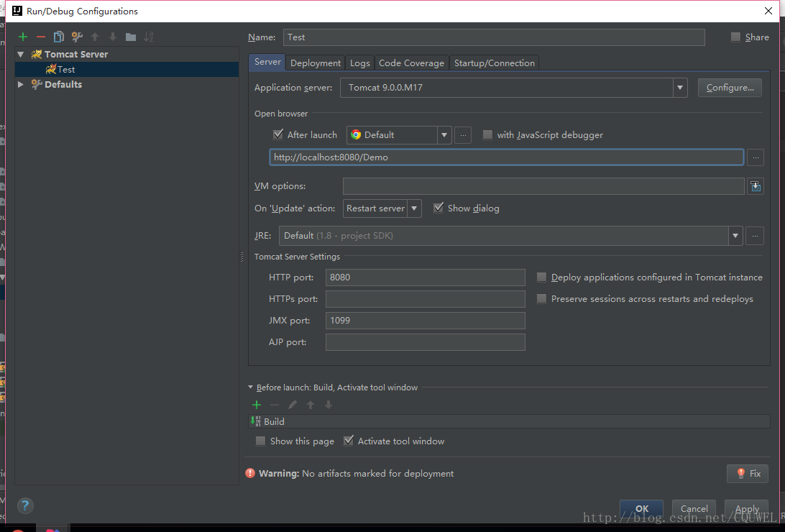Open URL ellipsis button beside address field
The width and height of the screenshot is (785, 532).
(756, 157)
